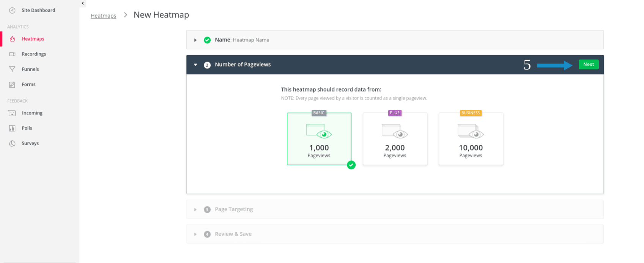
Task: Click the Recordings camera icon
Action: (12, 54)
